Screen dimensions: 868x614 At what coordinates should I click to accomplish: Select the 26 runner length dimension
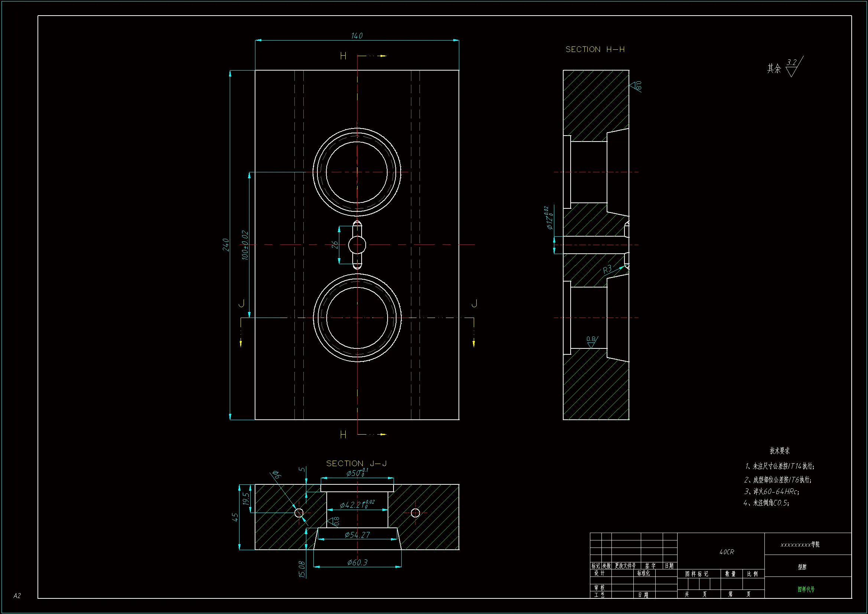(x=335, y=245)
